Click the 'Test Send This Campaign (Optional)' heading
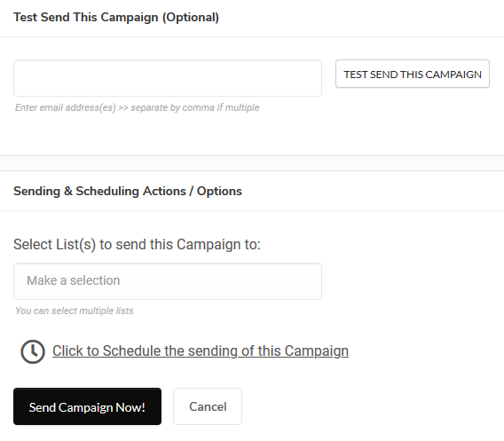The width and height of the screenshot is (504, 441). coord(116,18)
